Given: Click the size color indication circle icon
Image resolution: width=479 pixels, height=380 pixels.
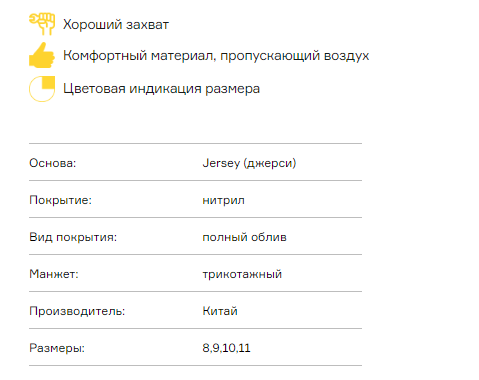Looking at the screenshot, I should pyautogui.click(x=42, y=89).
